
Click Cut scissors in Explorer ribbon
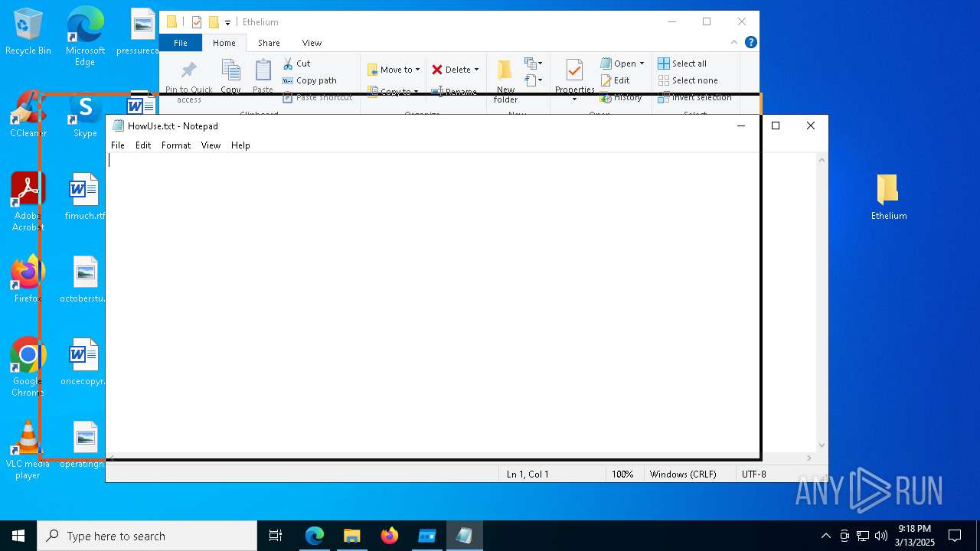click(296, 64)
